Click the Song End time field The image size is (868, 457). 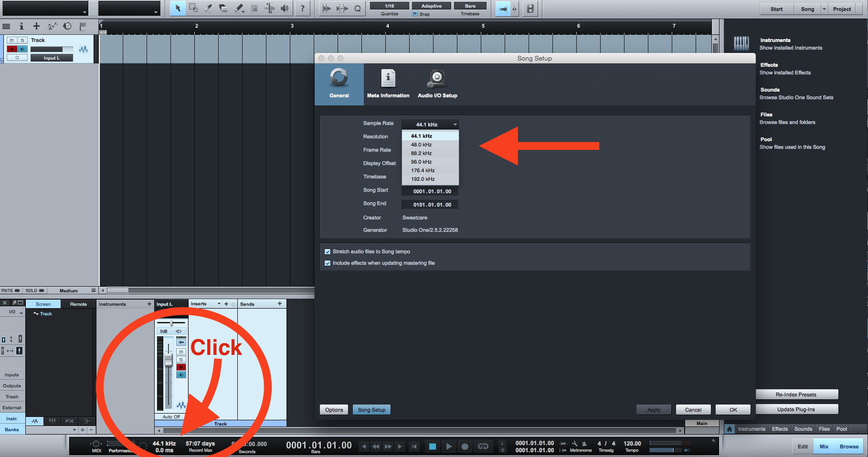432,205
